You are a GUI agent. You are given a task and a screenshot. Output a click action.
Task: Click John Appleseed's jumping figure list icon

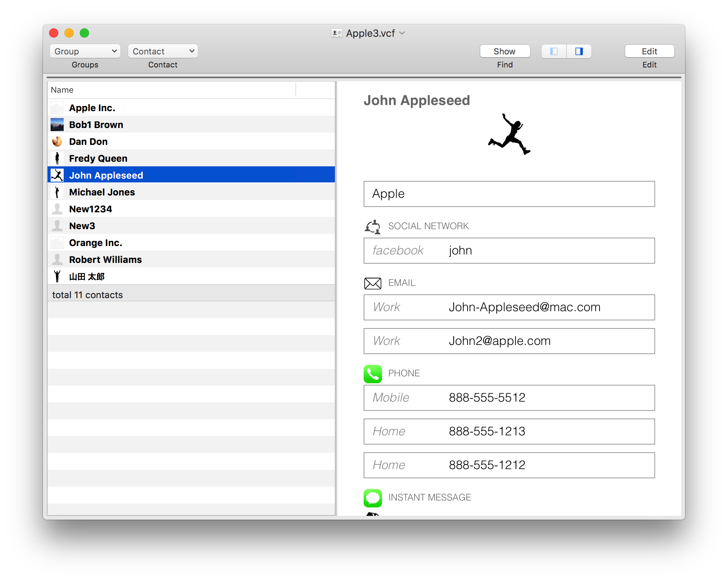click(x=57, y=175)
